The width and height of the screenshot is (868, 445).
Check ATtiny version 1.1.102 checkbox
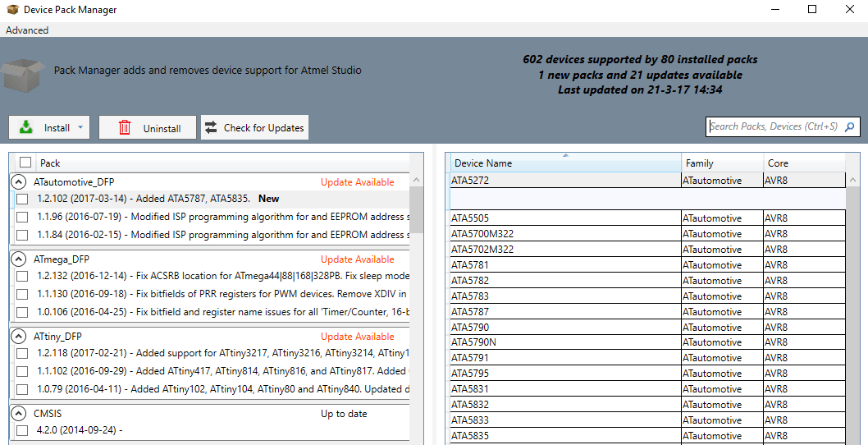22,371
